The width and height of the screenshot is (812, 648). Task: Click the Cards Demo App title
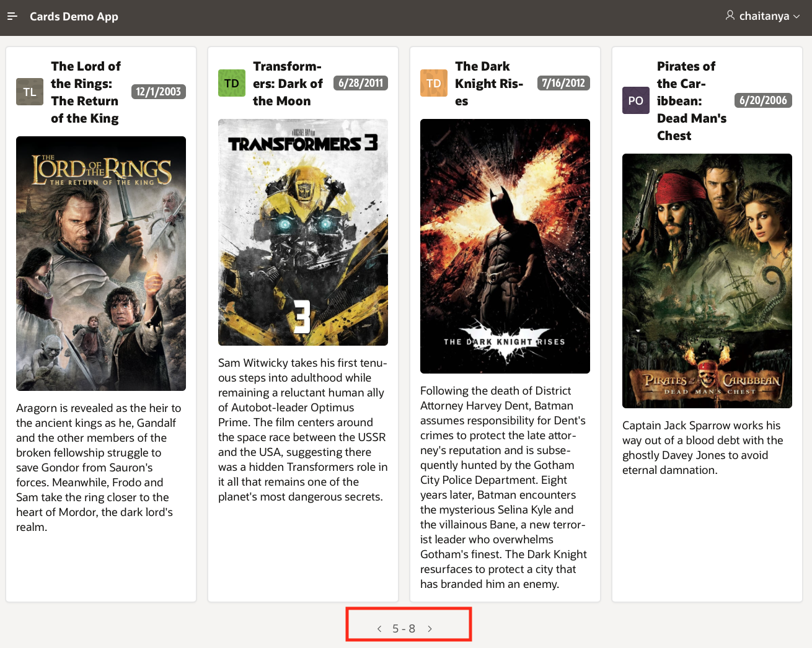tap(74, 17)
